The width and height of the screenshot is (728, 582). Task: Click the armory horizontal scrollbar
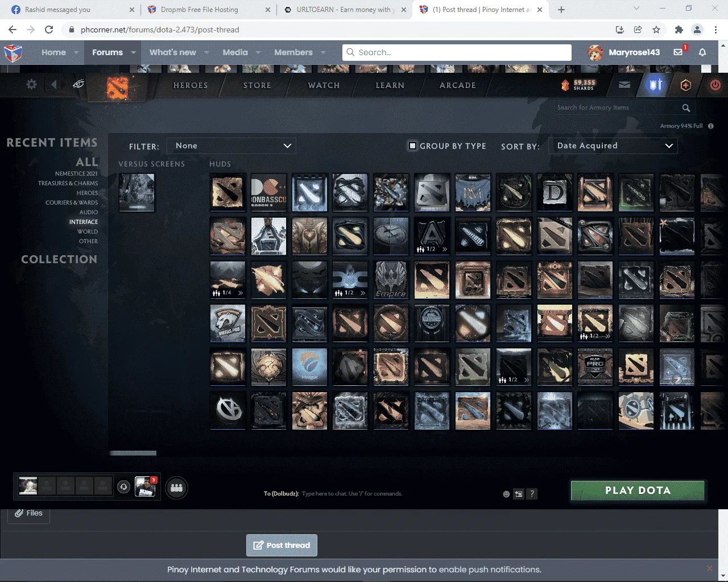(133, 454)
